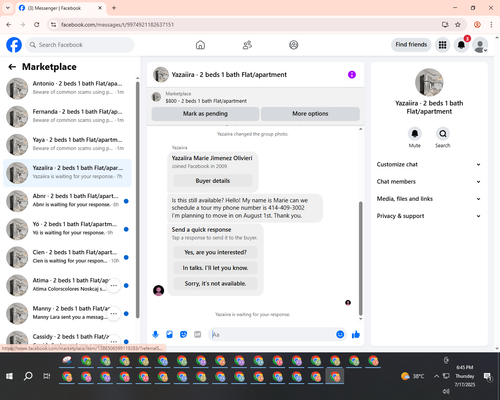Image resolution: width=500 pixels, height=400 pixels.
Task: Open the Windows notification center icon
Action: (x=488, y=376)
